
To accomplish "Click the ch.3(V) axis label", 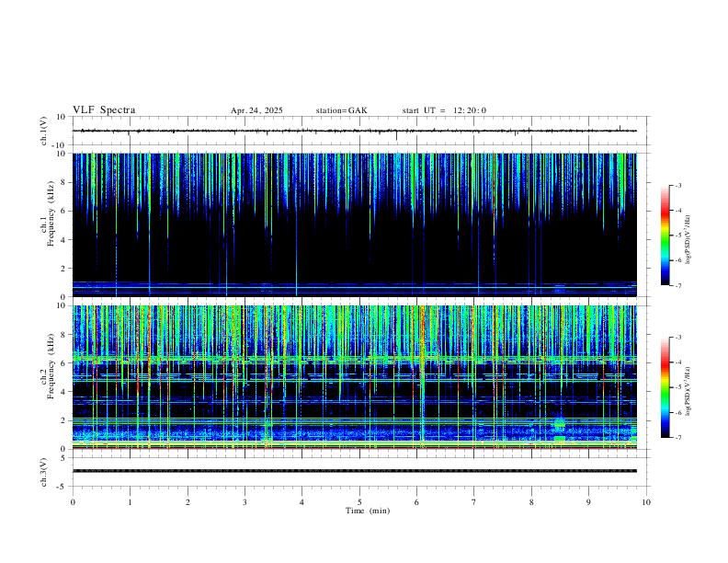I will point(44,473).
